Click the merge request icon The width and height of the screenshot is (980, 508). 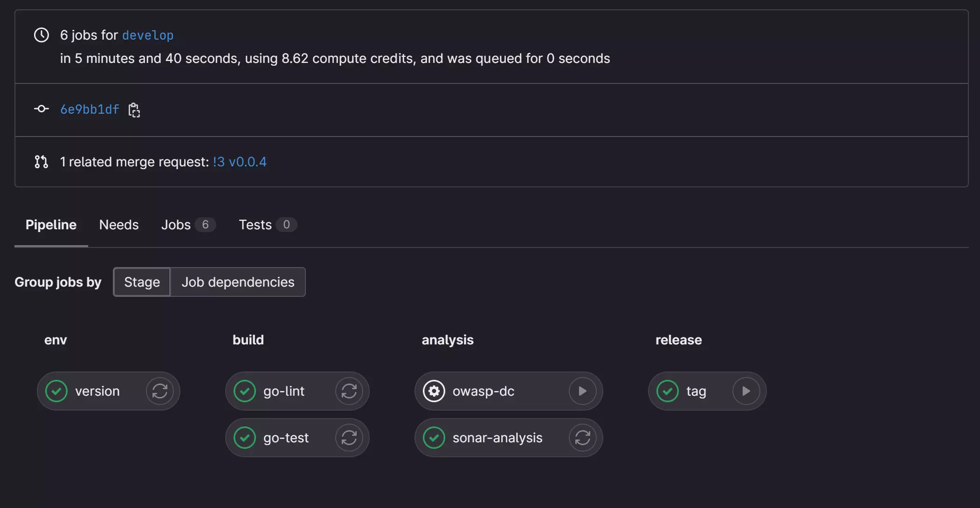pos(41,162)
